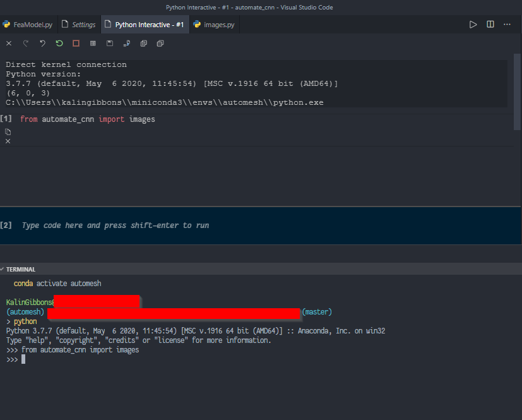Clear all interactive cells
The width and height of the screenshot is (522, 420).
8,43
